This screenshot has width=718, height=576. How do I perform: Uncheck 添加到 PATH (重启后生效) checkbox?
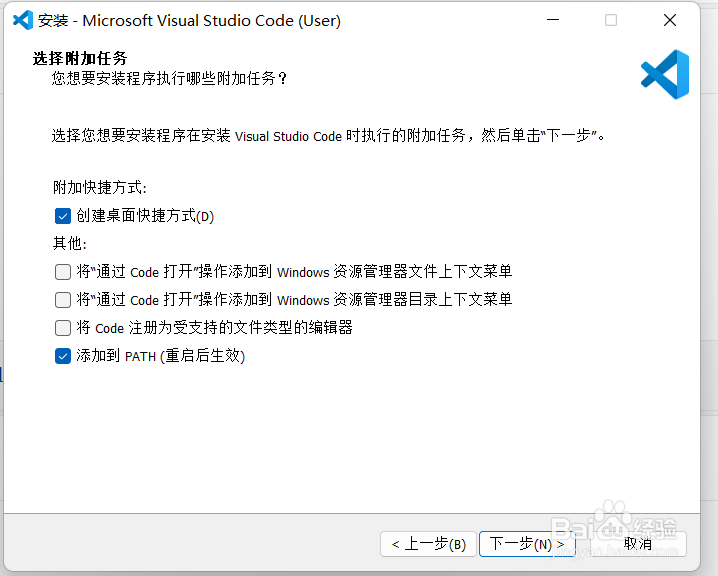pos(63,356)
